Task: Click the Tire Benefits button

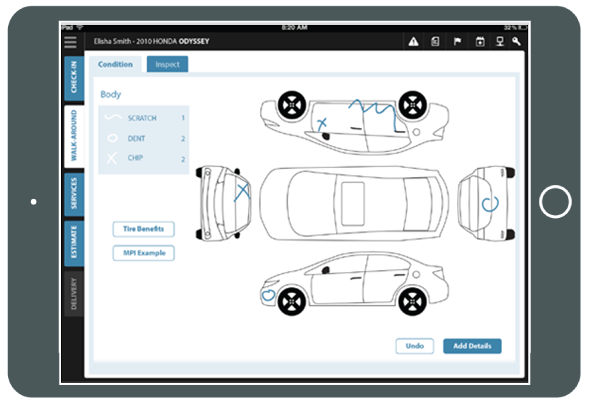Action: (x=143, y=229)
